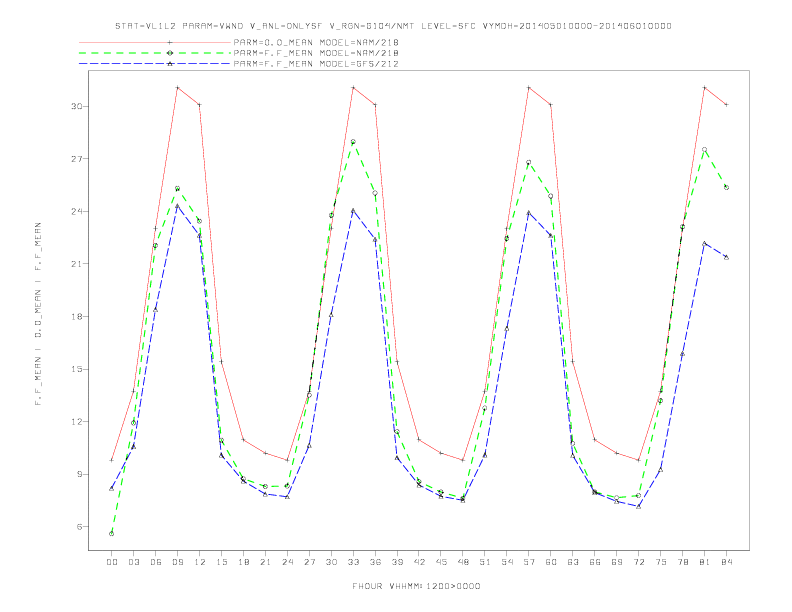Click x-axis tick label 27
Viewport: 792px width, 612px height.
[x=309, y=562]
